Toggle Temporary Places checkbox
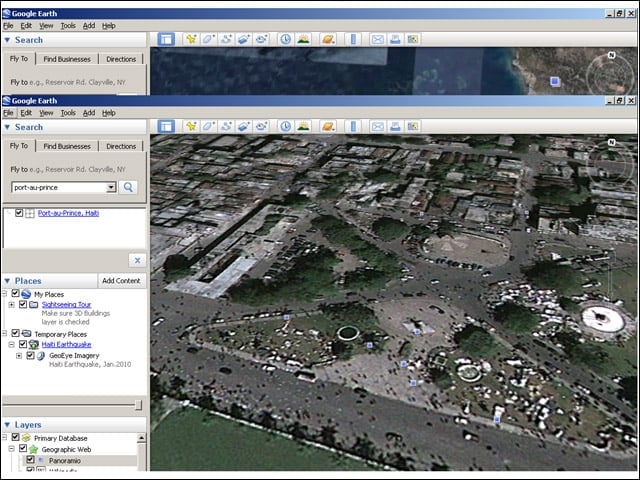 [x=16, y=333]
